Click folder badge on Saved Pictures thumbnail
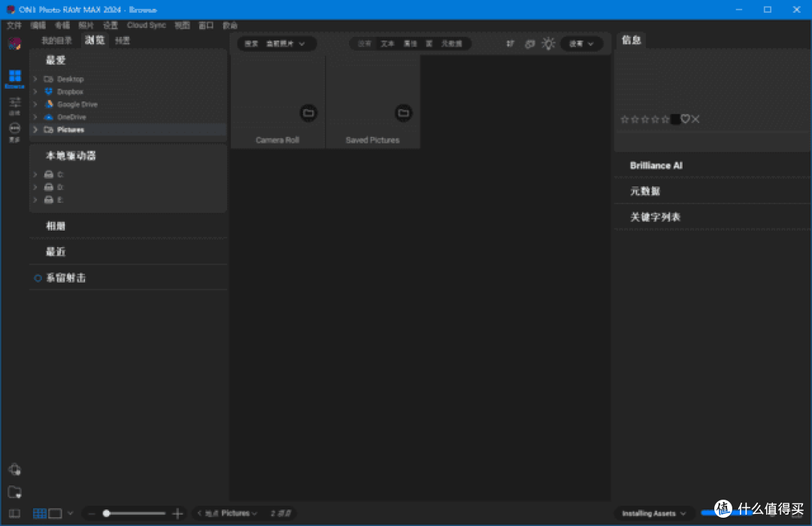This screenshot has height=526, width=812. [404, 113]
